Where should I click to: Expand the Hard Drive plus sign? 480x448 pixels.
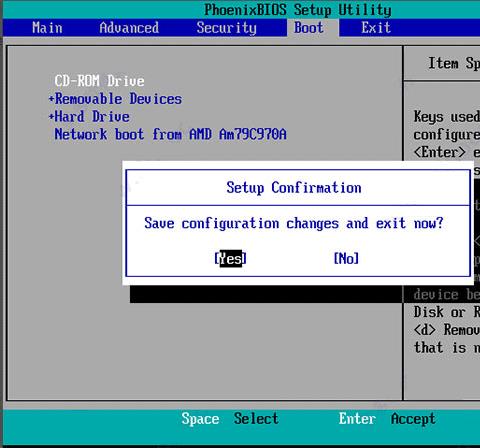[51, 117]
